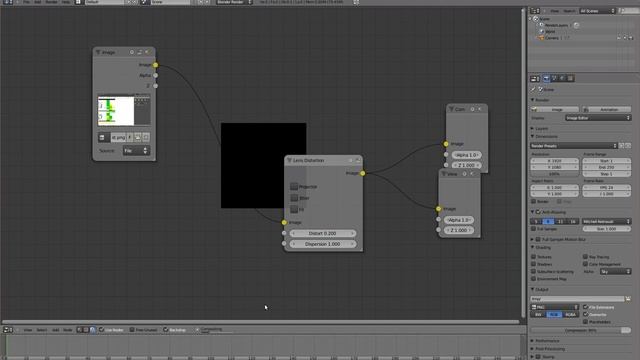Click the Lens Distortion image output socket

tap(362, 173)
